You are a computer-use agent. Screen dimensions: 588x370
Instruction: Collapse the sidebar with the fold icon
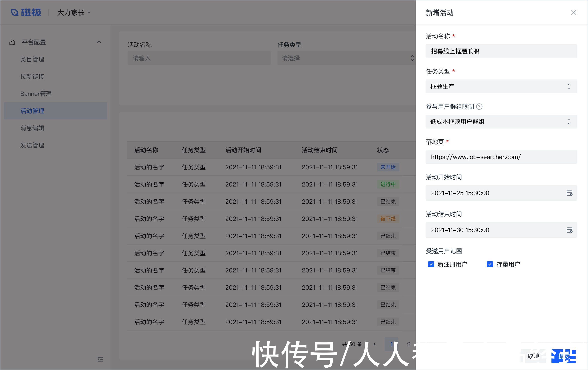(x=100, y=359)
